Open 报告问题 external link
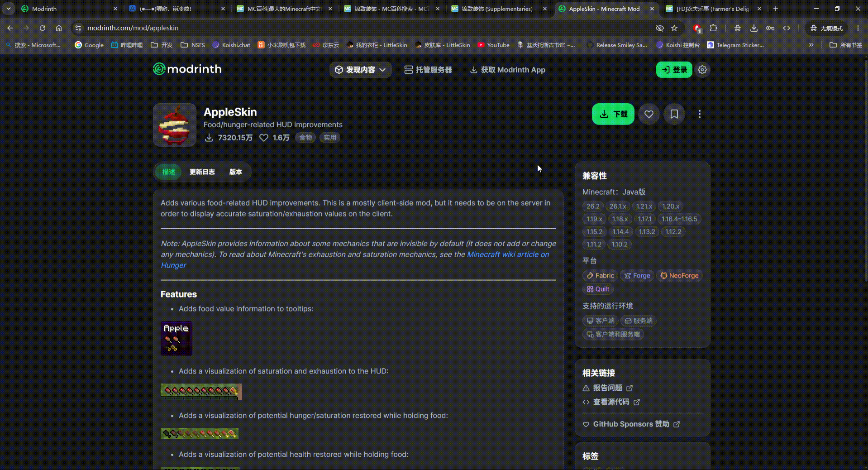 (607, 388)
